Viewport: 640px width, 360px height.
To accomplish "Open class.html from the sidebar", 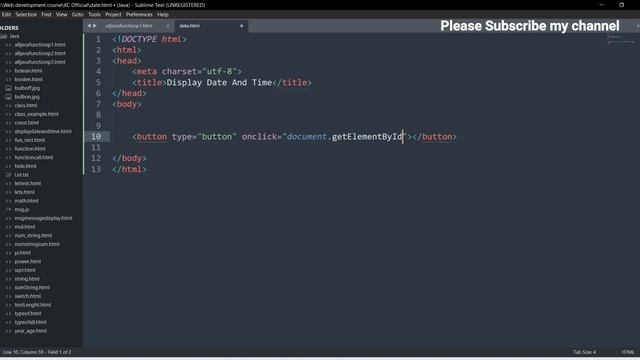I will [26, 105].
